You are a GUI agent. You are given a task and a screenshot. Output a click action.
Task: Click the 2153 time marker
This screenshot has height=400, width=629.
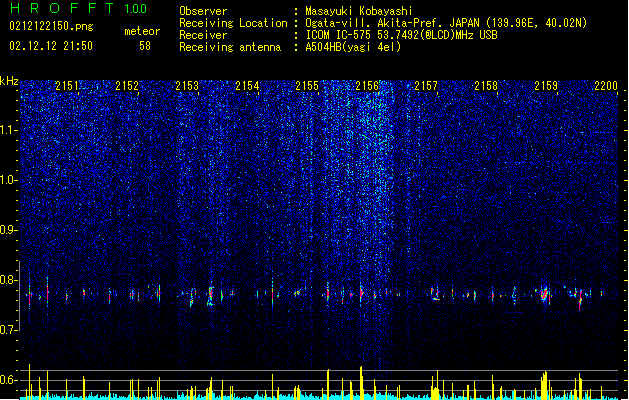[187, 85]
